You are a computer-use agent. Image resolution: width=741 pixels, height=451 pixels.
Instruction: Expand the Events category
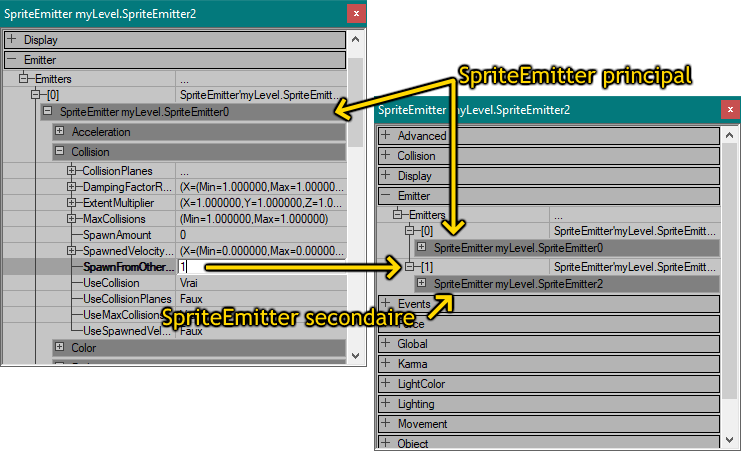click(386, 303)
